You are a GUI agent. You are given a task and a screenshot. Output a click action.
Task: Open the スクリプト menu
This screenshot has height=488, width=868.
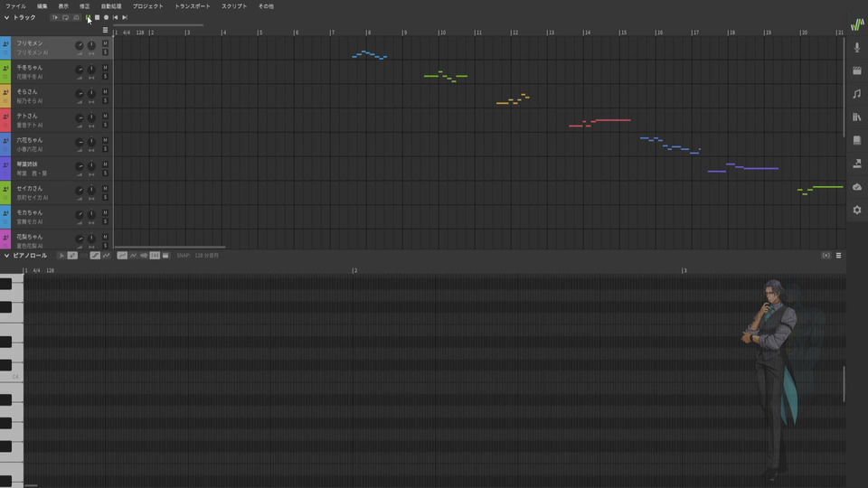(234, 6)
